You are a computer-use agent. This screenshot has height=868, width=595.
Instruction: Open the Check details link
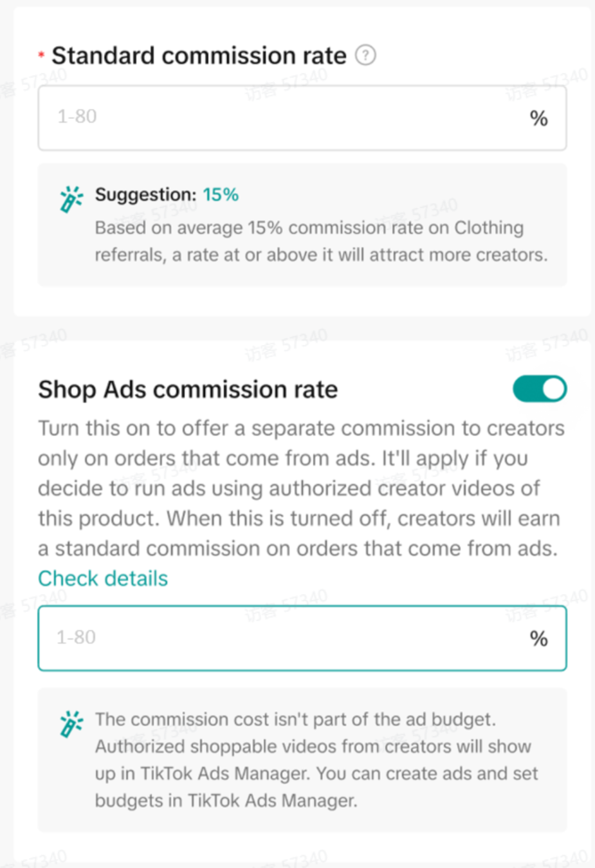tap(103, 578)
